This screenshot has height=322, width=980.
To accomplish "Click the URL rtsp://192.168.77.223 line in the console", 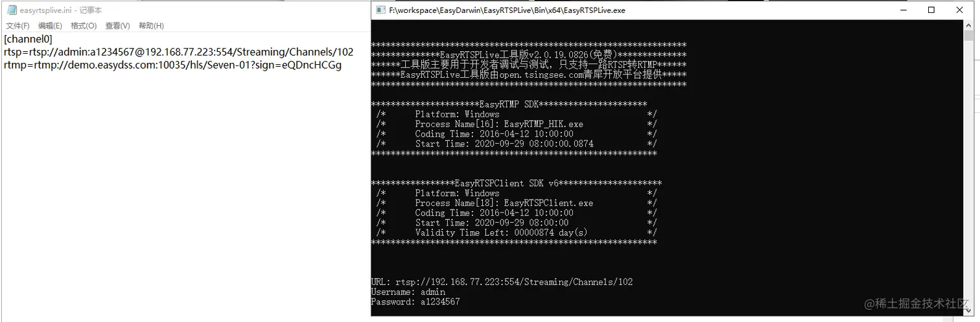I will click(x=502, y=282).
